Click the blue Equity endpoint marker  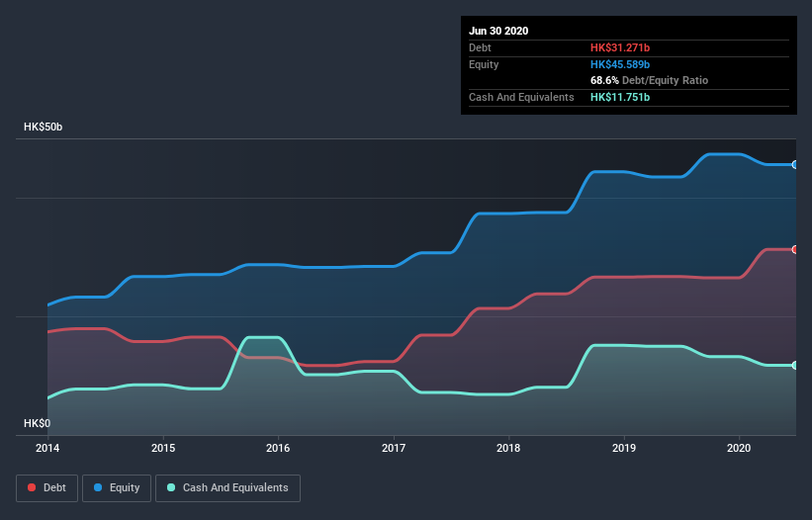pyautogui.click(x=795, y=164)
